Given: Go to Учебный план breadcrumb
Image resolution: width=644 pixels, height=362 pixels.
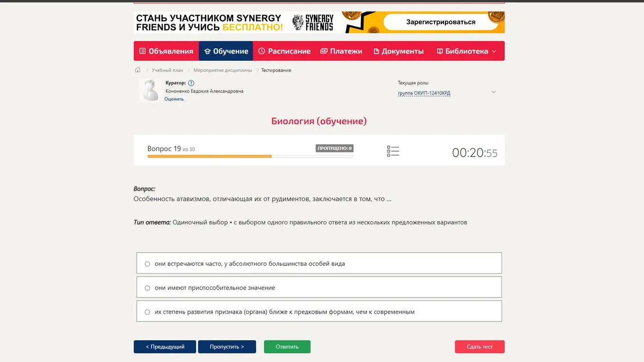Looking at the screenshot, I should click(x=167, y=70).
